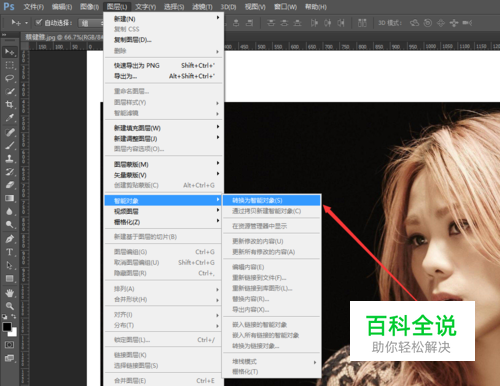Select the Rectangle shape tool
The image size is (500, 386).
point(10,278)
